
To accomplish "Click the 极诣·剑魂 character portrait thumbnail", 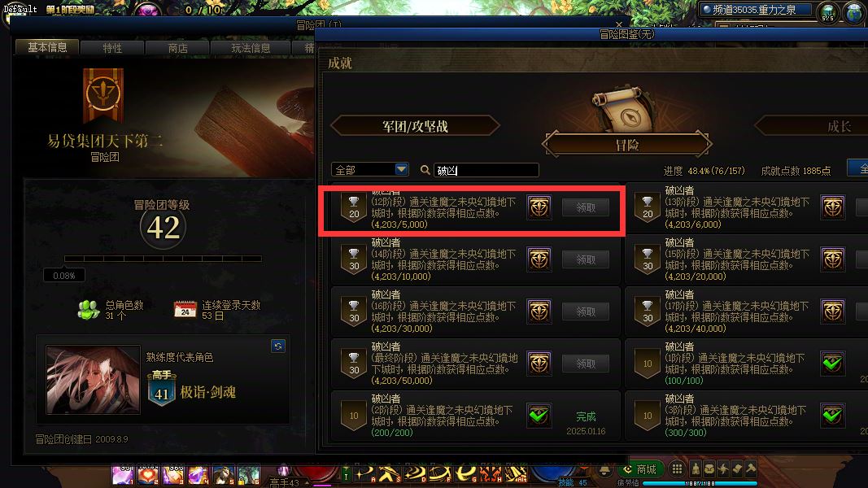I will tap(93, 380).
